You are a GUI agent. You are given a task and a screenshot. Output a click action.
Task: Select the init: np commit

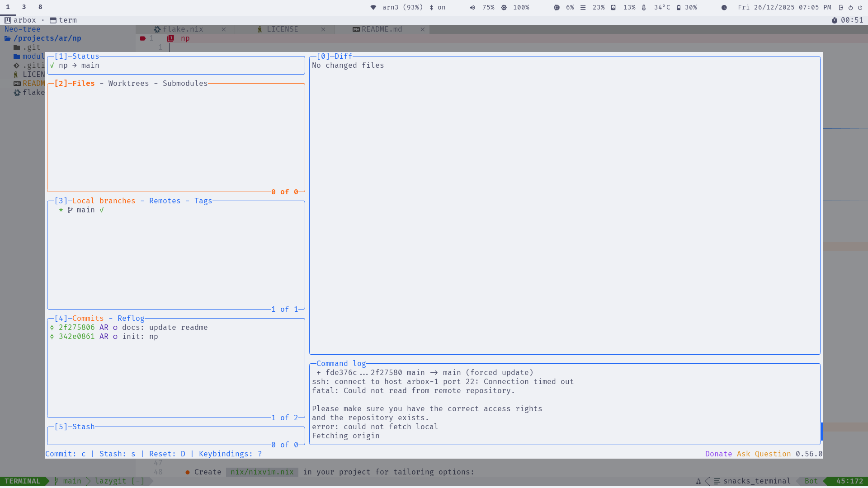click(140, 337)
